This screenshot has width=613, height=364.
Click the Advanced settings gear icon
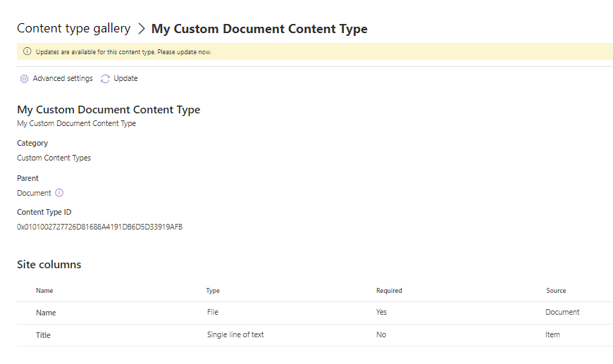[24, 79]
